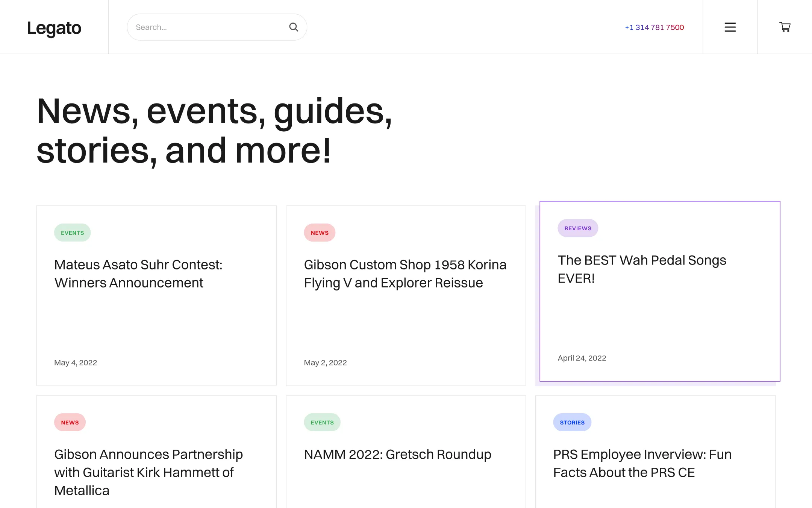Open The BEST Wah Pedal Songs article

[x=642, y=269]
